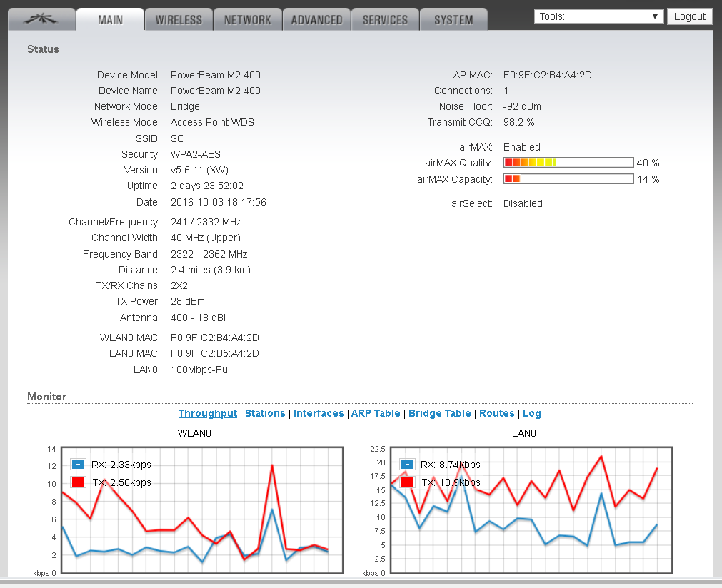722x588 pixels.
Task: Toggle WLAN0 RX blue legend box
Action: 79,465
